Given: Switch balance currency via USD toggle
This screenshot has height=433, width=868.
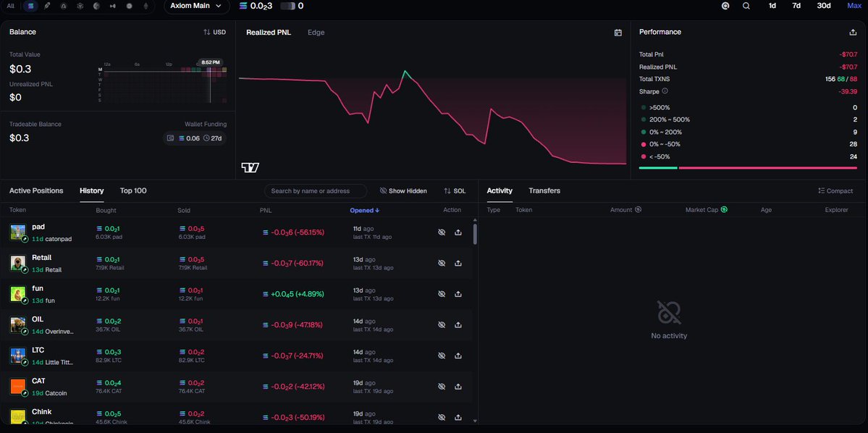Looking at the screenshot, I should (215, 32).
